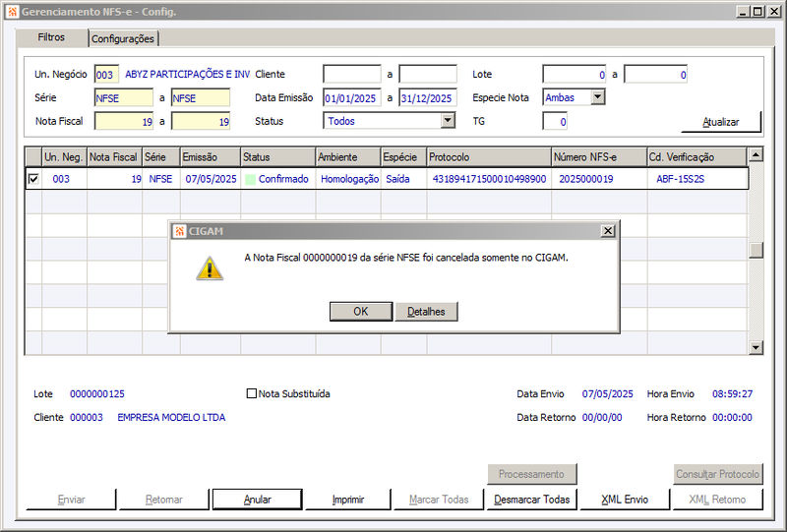Click the first Cliente filter field
This screenshot has width=787, height=532.
(x=352, y=75)
